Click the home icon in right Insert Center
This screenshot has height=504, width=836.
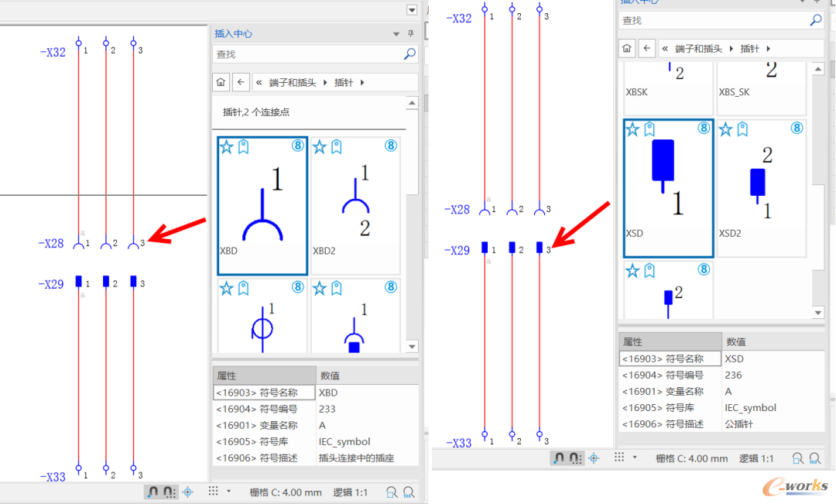coord(627,49)
